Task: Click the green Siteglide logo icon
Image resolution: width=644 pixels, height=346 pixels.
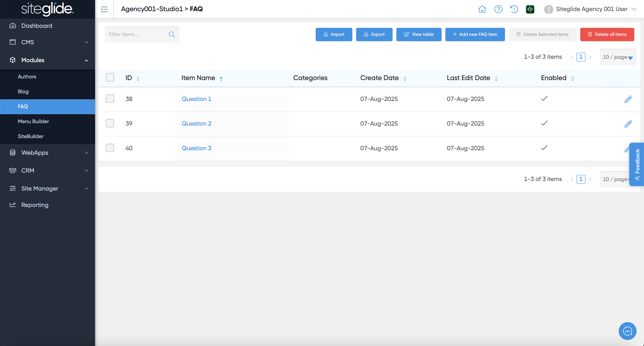Action: [530, 9]
